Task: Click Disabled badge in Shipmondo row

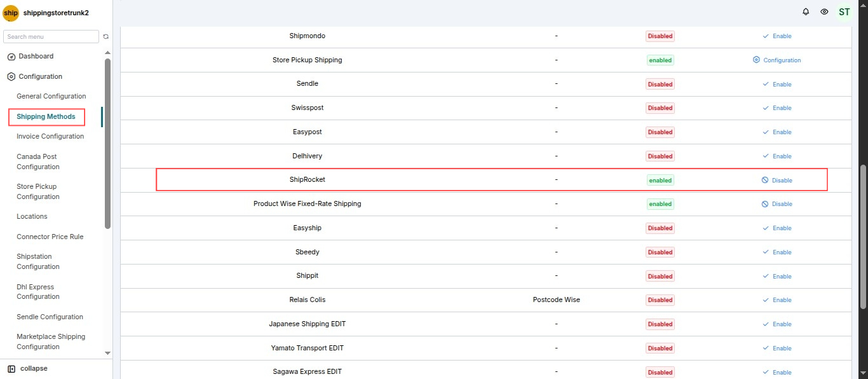Action: tap(660, 36)
